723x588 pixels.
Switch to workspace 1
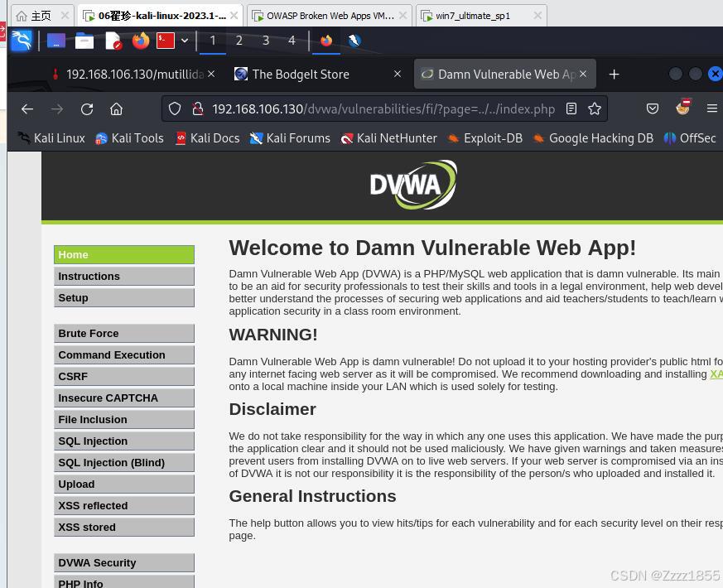tap(213, 41)
